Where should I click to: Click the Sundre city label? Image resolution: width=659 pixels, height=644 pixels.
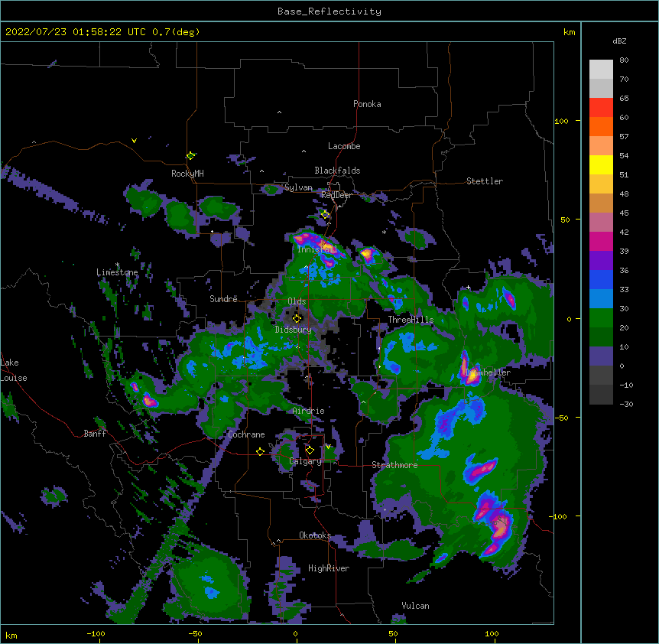(x=223, y=299)
